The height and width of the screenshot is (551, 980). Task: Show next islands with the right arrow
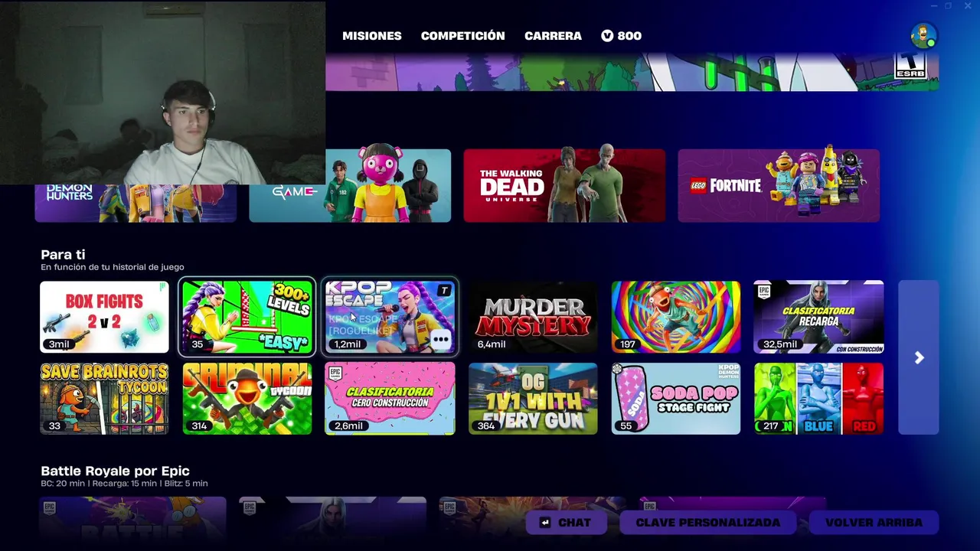point(919,357)
